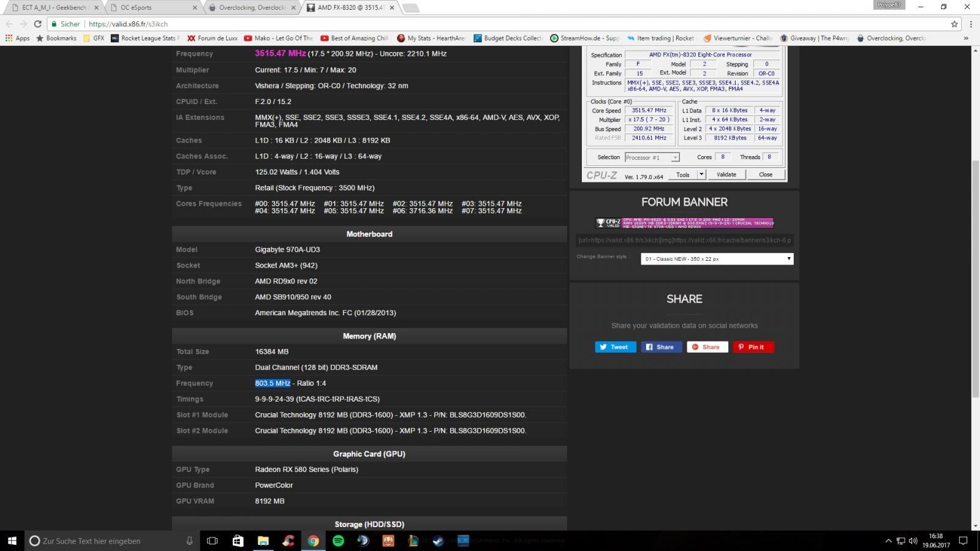The image size is (980, 551).
Task: Click the Gigabyte 970A-UD3 model text
Action: point(287,250)
